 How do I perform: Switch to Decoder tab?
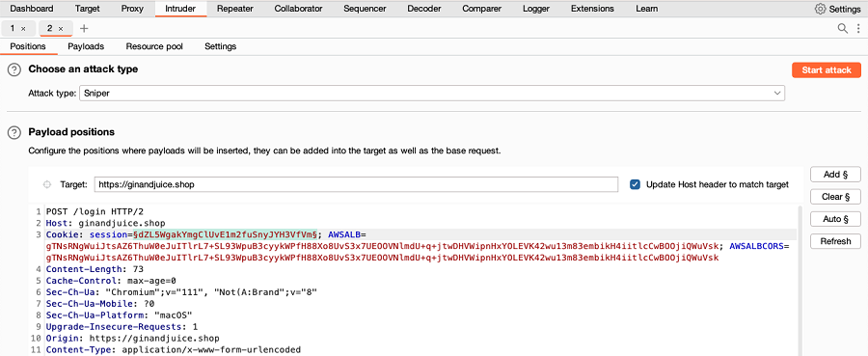point(424,9)
